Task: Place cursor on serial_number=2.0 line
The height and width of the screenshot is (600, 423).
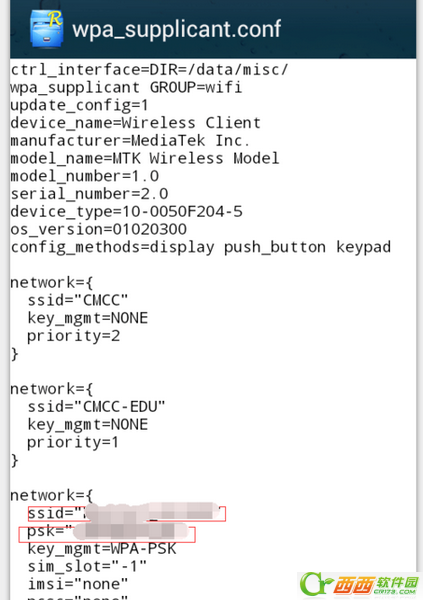Action: [x=89, y=194]
